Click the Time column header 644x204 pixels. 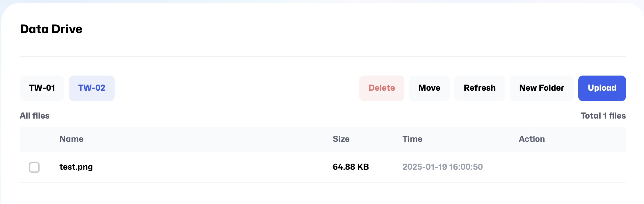click(x=412, y=139)
